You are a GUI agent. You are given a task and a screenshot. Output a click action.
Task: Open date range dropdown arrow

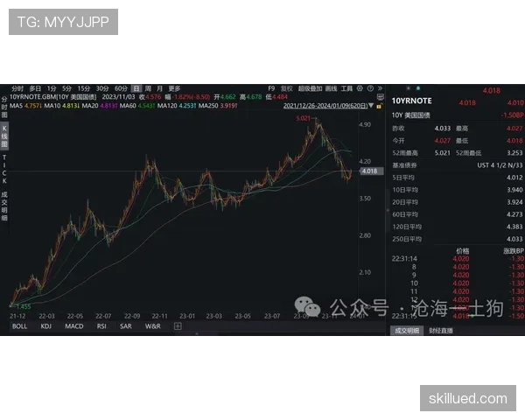click(371, 106)
